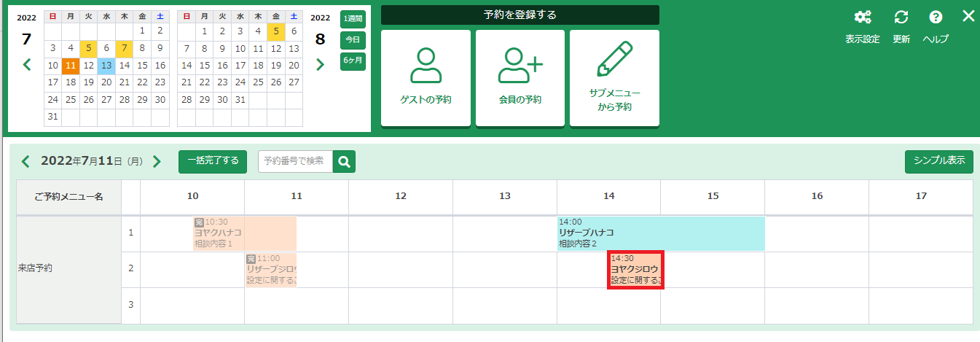Click the 会員の予約 member reservation icon
The image size is (980, 342).
tap(520, 66)
